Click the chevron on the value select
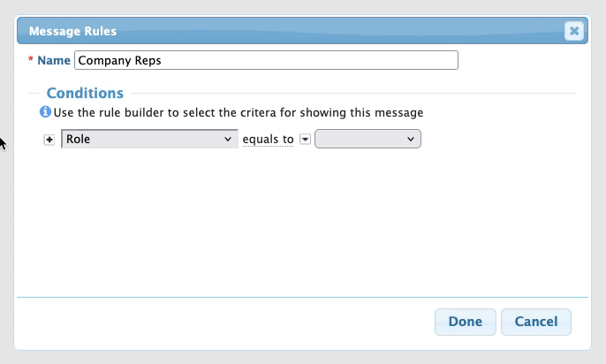 point(411,139)
